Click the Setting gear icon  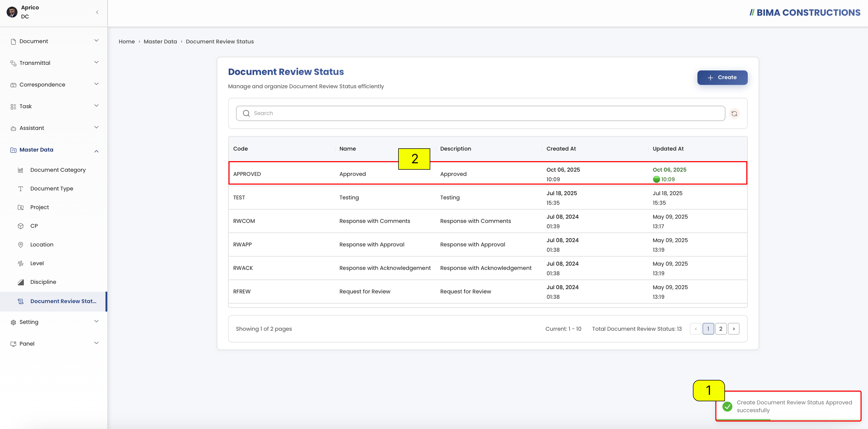[x=13, y=322]
